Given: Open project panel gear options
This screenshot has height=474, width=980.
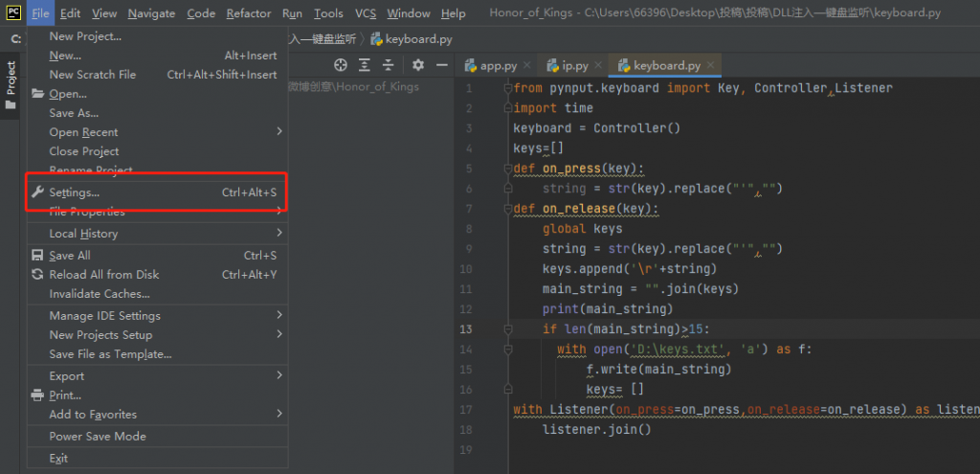Looking at the screenshot, I should pos(418,65).
